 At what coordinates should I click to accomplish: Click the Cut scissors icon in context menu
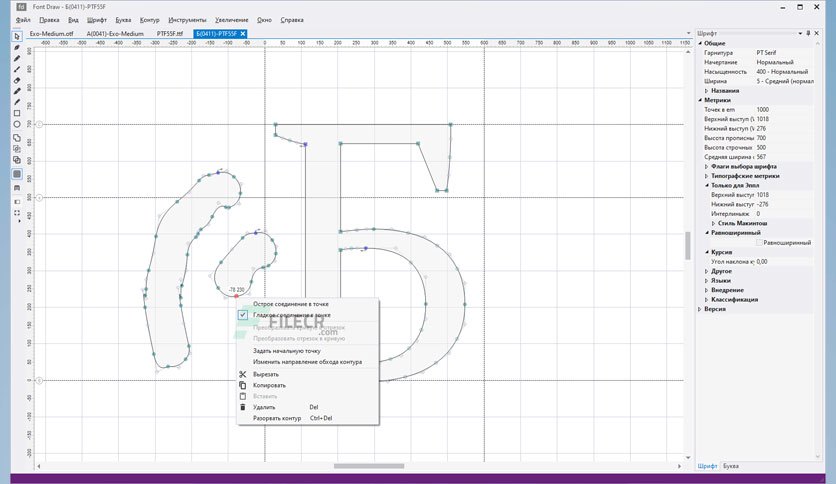243,374
